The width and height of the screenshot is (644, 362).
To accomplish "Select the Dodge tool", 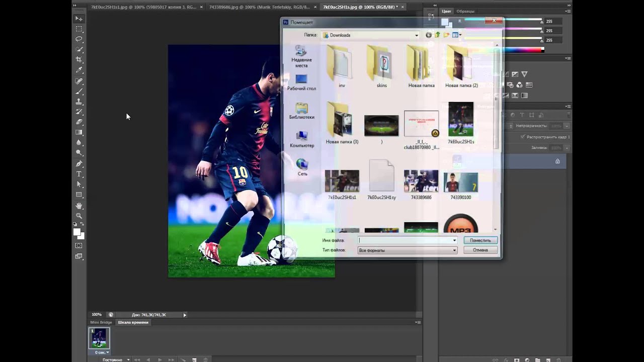I will click(x=79, y=153).
